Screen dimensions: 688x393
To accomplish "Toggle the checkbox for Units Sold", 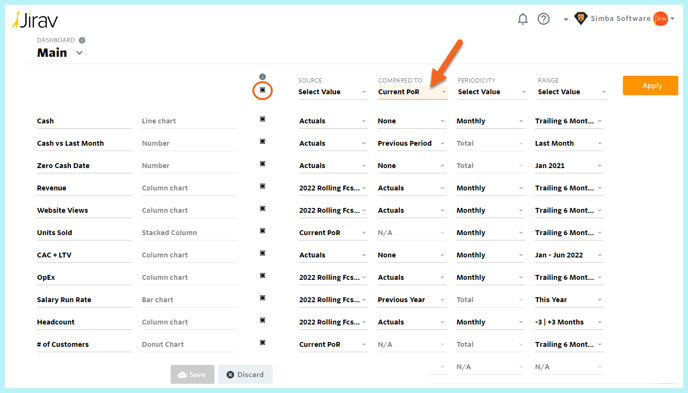I will [262, 231].
